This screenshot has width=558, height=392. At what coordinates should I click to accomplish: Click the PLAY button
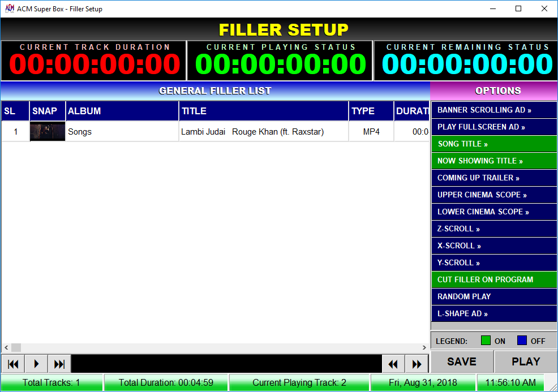(526, 361)
